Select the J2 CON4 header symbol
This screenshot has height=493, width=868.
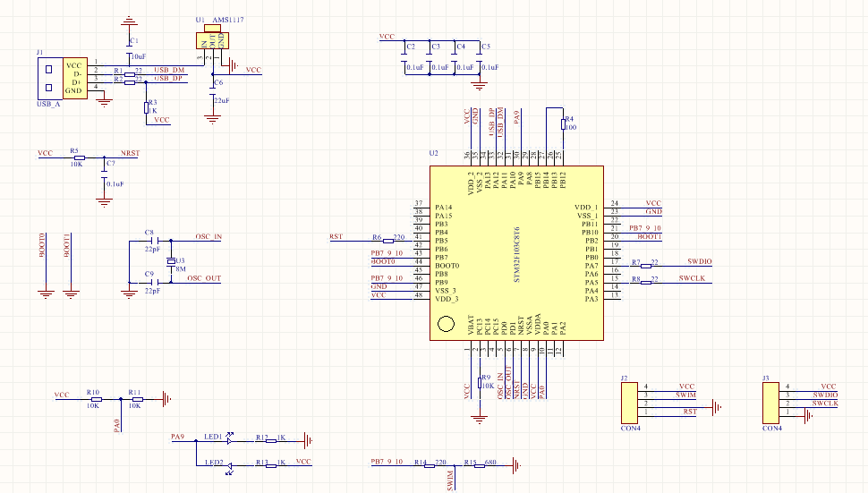629,403
